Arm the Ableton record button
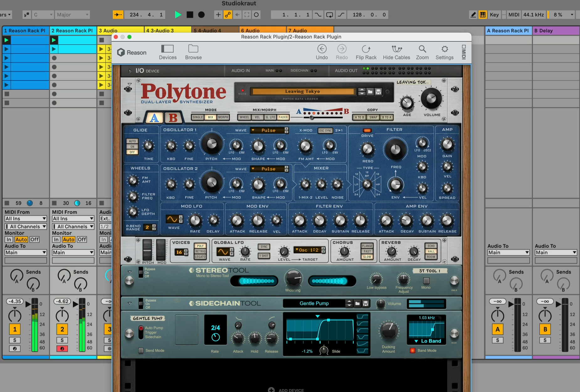The width and height of the screenshot is (580, 392). [x=201, y=15]
